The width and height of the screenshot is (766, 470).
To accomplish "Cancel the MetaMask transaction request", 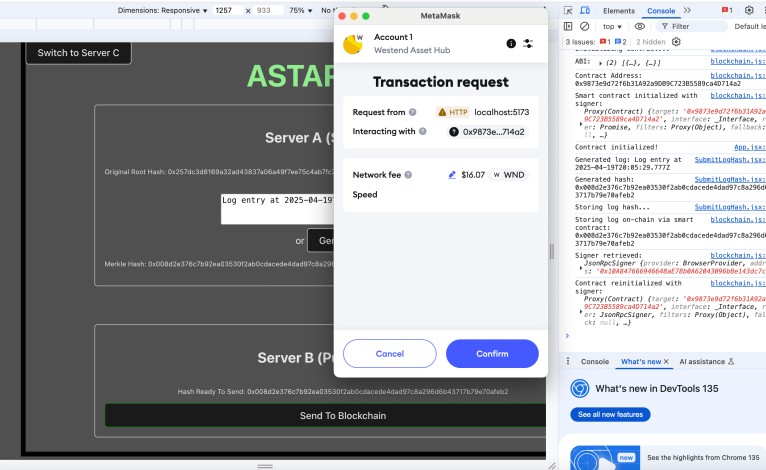I will tap(390, 353).
